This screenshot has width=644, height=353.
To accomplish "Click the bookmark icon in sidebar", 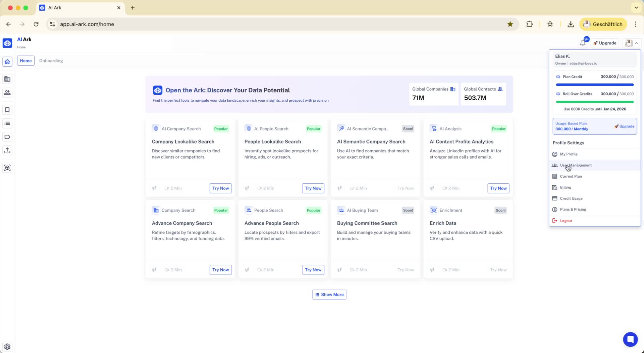I will click(7, 110).
